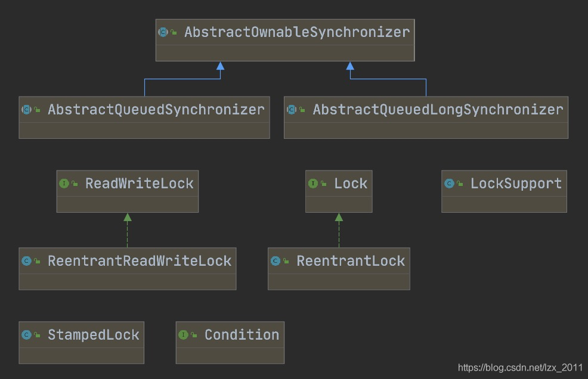The height and width of the screenshot is (379, 588).
Task: Open the blog.csdn.net watermark link
Action: point(520,367)
